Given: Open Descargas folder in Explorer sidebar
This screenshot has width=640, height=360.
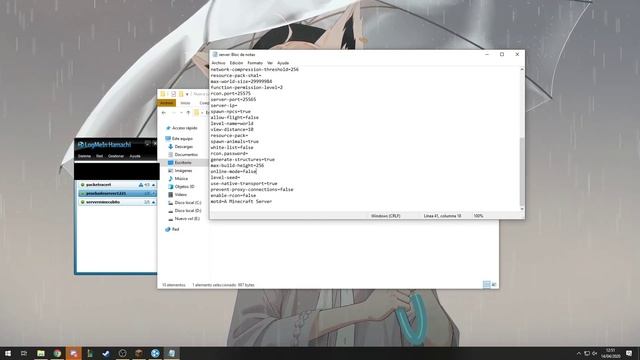Looking at the screenshot, I should (180, 147).
